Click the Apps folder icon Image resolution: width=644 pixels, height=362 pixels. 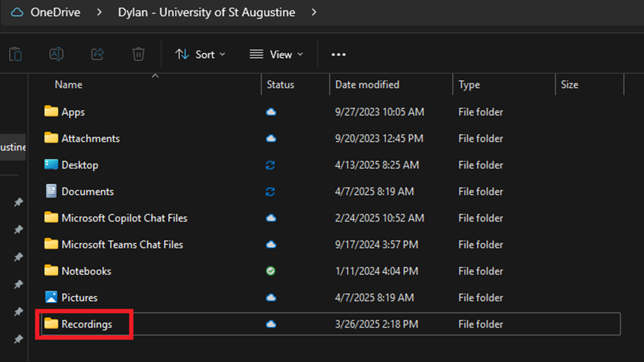(51, 111)
